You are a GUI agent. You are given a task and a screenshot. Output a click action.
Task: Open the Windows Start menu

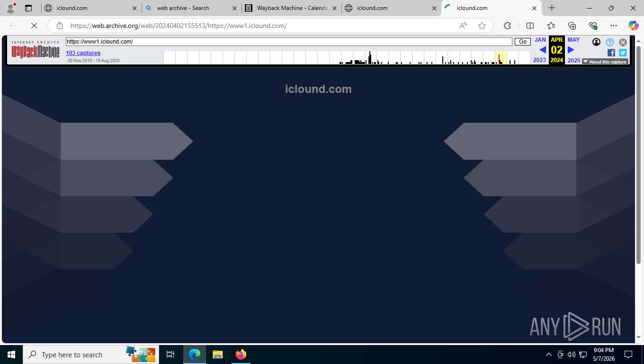pos(11,355)
